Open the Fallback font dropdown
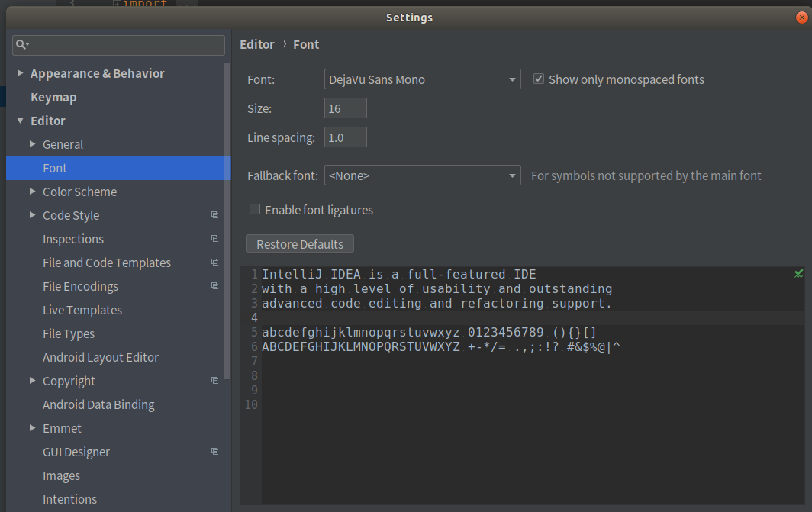812x512 pixels. click(x=422, y=175)
